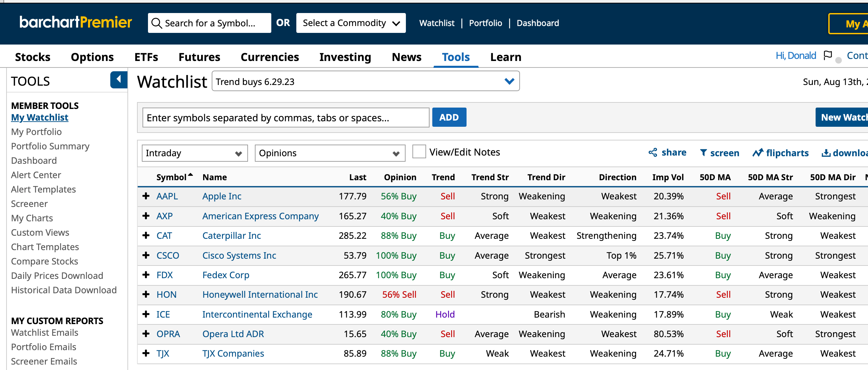
Task: Sort by the Opinion column header
Action: point(400,177)
